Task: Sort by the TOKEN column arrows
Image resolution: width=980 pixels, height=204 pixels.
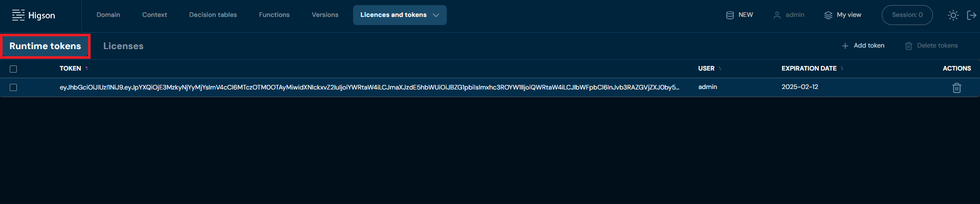Action: point(86,69)
